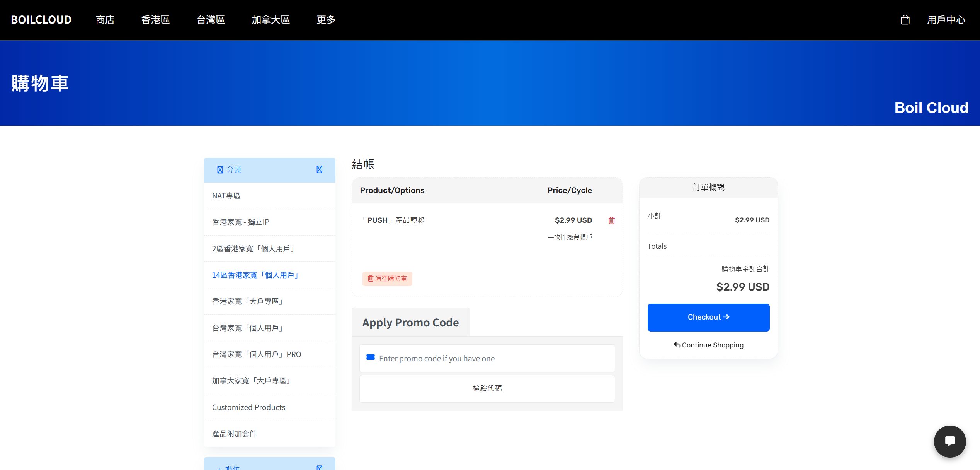Click the 訂單概觀 summary header
Screen dimensions: 980x470
pyautogui.click(x=708, y=187)
